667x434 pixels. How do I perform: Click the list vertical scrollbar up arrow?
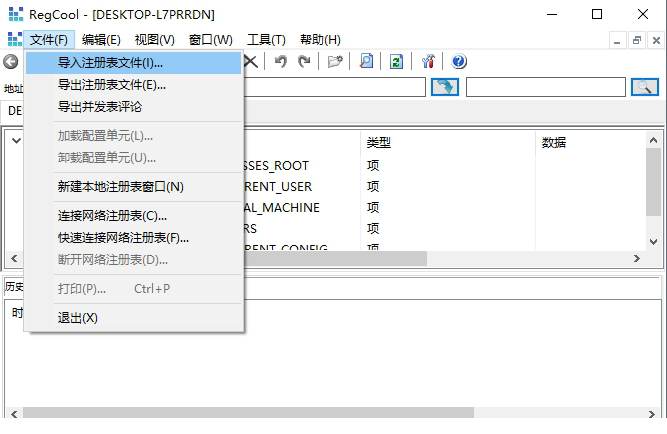click(653, 140)
